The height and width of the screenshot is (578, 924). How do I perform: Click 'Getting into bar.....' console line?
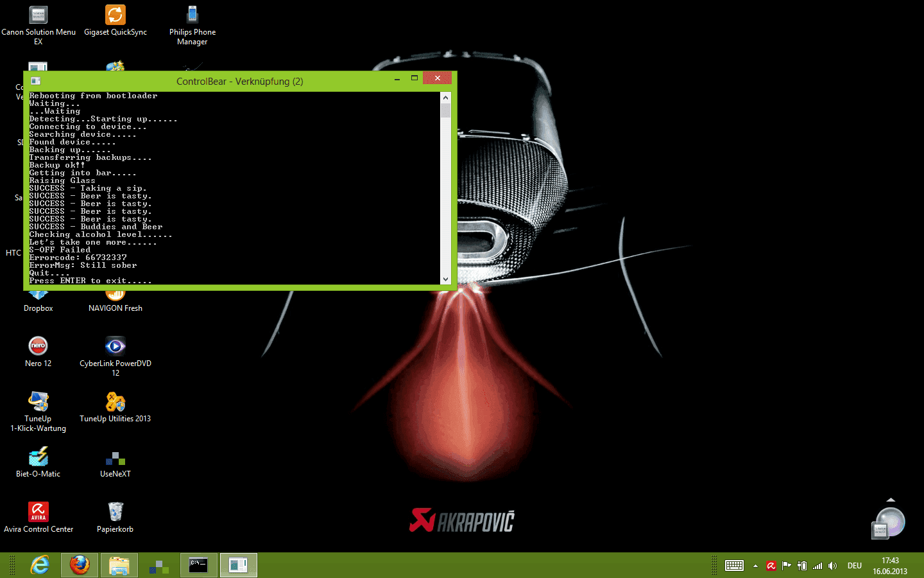(83, 173)
